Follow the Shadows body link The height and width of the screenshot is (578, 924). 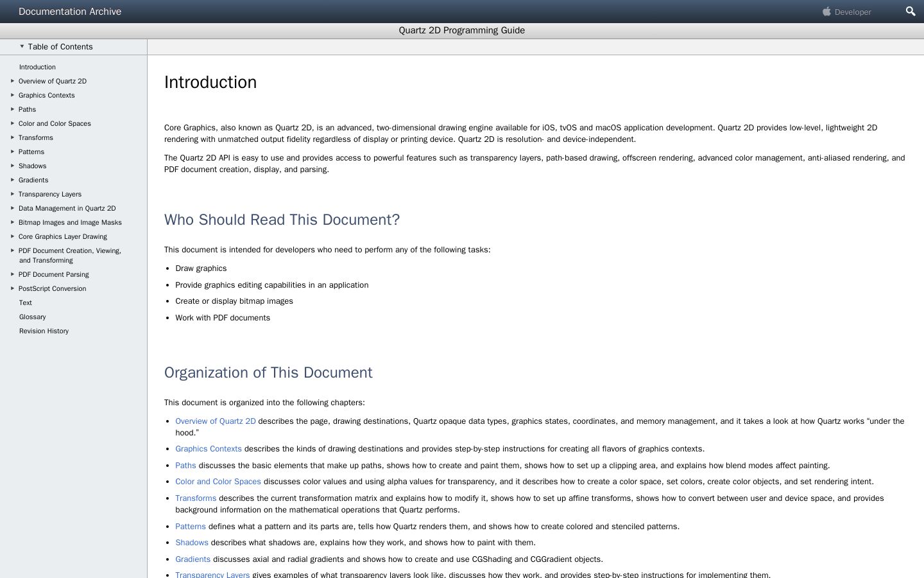coord(192,543)
